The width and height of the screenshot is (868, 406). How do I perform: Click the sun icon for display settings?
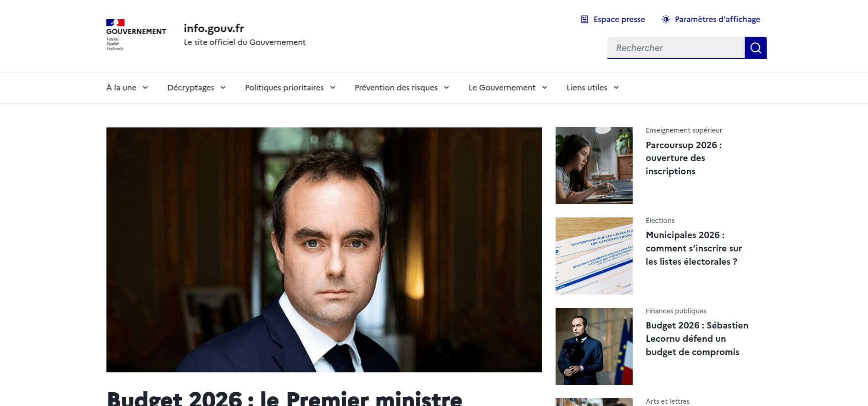click(x=666, y=19)
